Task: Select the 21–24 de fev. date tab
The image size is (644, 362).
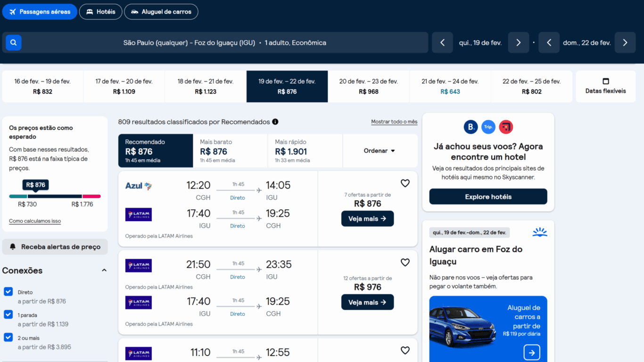Action: 450,86
